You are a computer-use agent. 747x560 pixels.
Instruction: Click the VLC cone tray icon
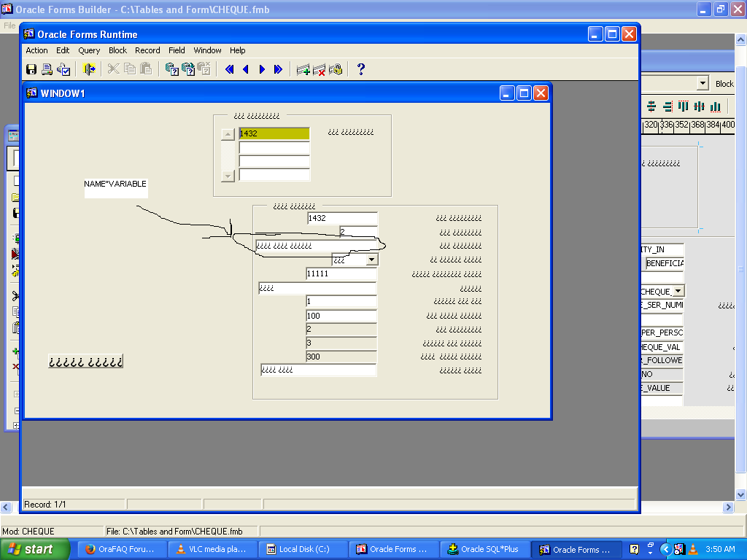pyautogui.click(x=693, y=549)
